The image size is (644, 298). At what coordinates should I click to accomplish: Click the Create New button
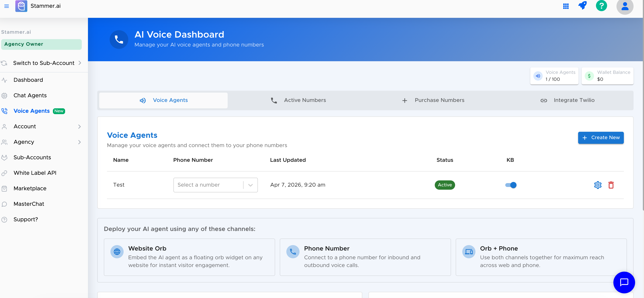click(x=601, y=138)
